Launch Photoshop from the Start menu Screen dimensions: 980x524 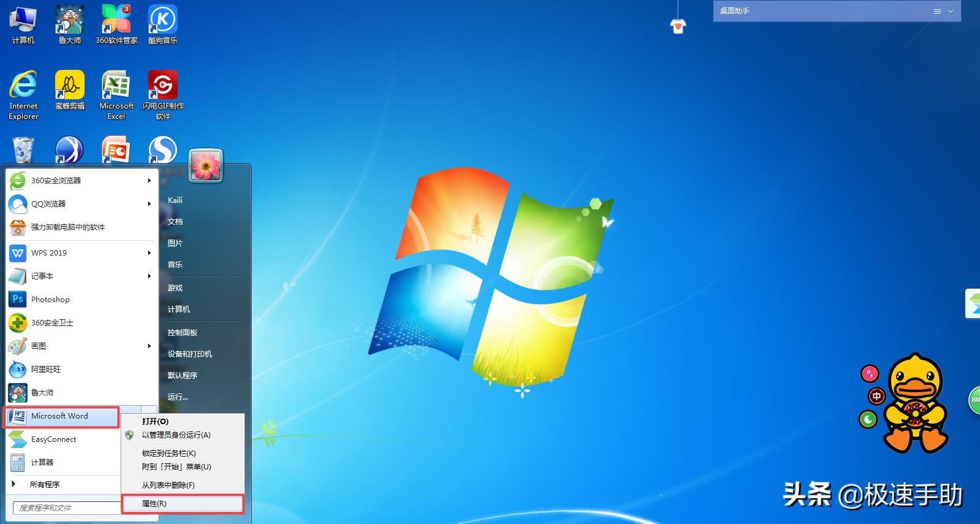[x=81, y=300]
